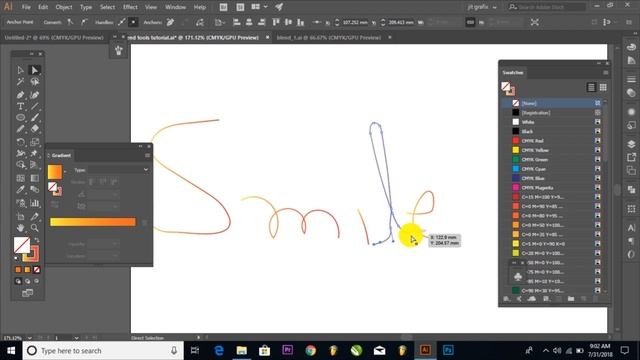
Task: Select the Shape Builder tool
Action: (x=20, y=165)
